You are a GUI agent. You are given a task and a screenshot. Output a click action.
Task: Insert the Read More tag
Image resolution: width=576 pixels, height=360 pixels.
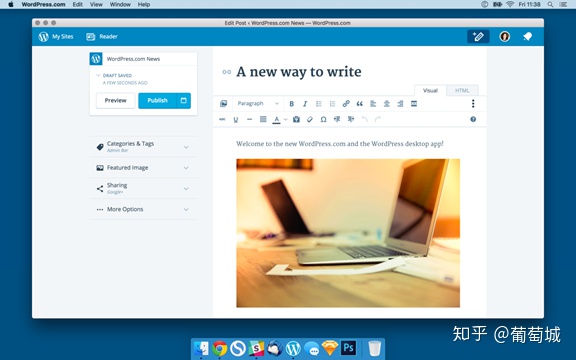pos(414,104)
